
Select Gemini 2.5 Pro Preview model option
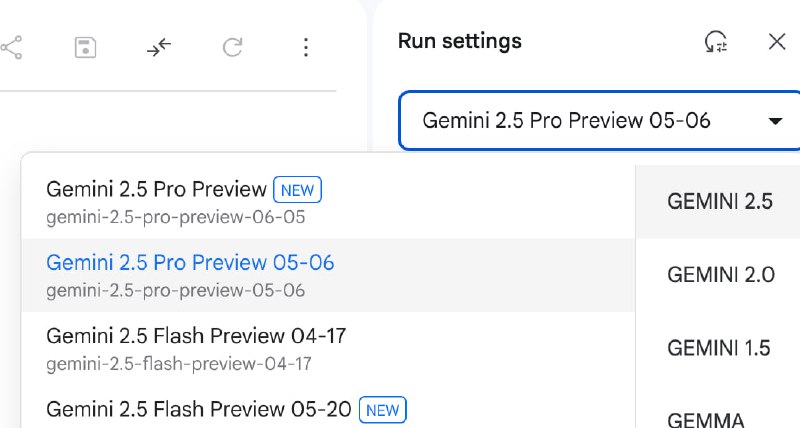328,202
